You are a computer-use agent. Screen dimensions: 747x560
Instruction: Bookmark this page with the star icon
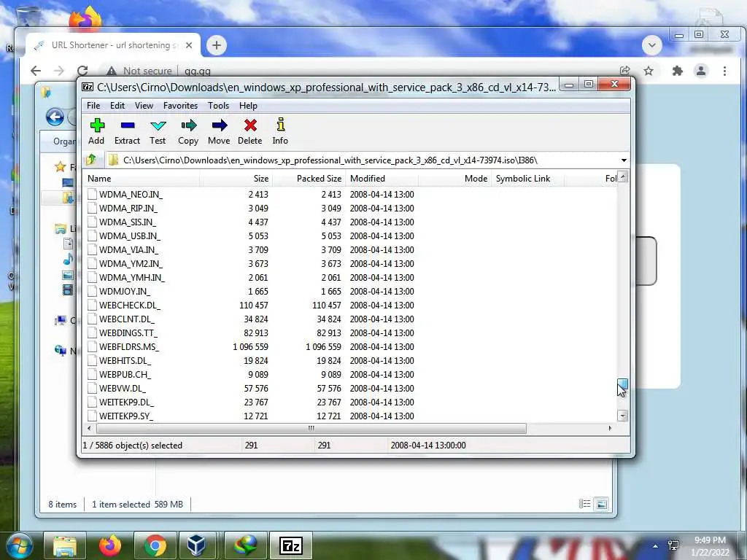tap(649, 71)
